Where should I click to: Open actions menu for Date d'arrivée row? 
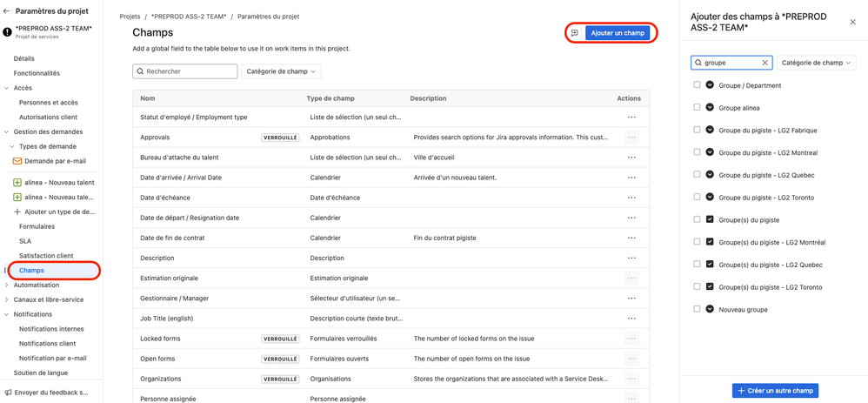click(631, 178)
